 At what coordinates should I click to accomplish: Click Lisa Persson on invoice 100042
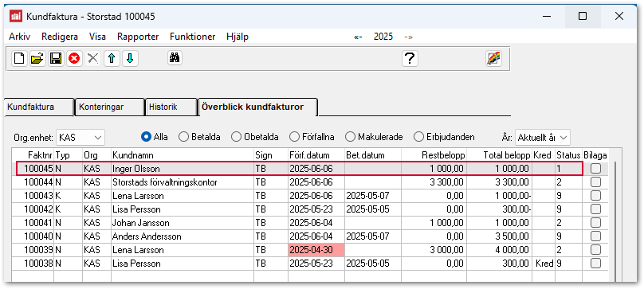click(x=183, y=209)
